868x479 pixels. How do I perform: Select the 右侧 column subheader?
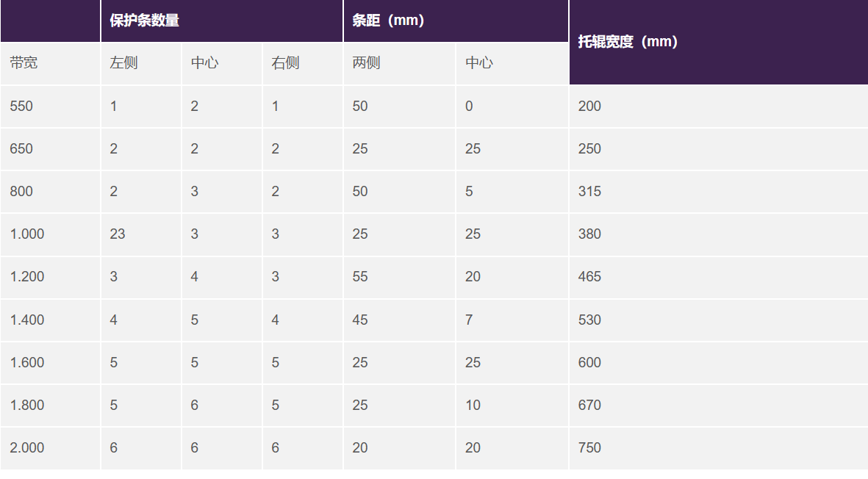302,64
